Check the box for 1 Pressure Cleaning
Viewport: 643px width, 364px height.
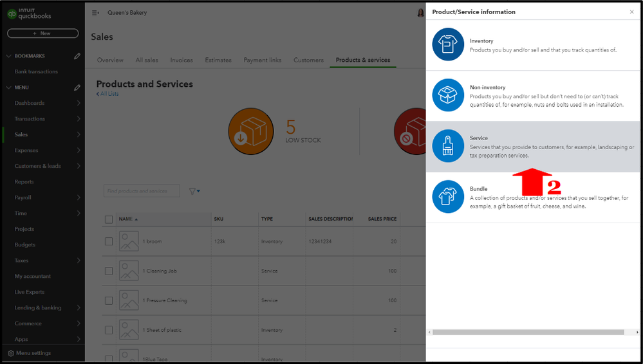109,300
